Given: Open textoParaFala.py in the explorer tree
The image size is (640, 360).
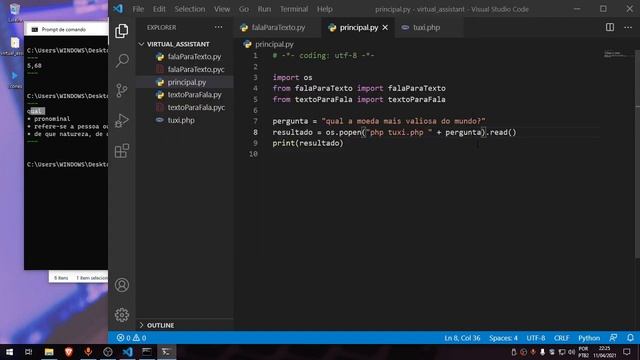Looking at the screenshot, I should [x=194, y=95].
